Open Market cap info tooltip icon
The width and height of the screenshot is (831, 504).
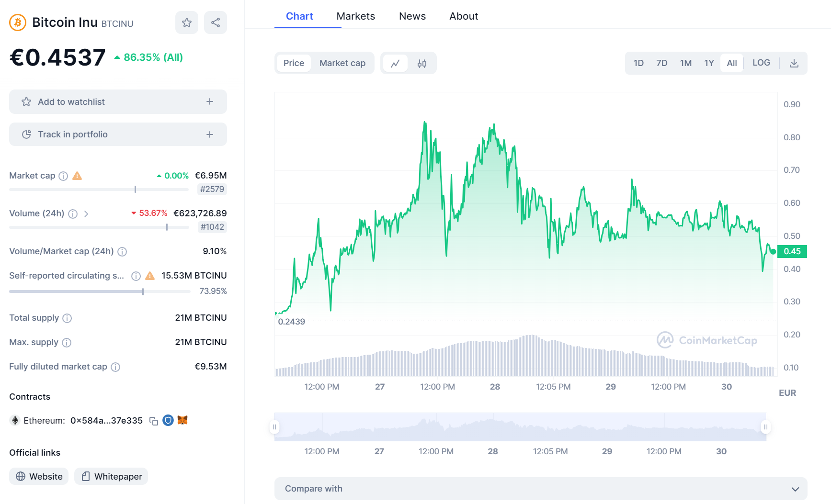tap(63, 176)
